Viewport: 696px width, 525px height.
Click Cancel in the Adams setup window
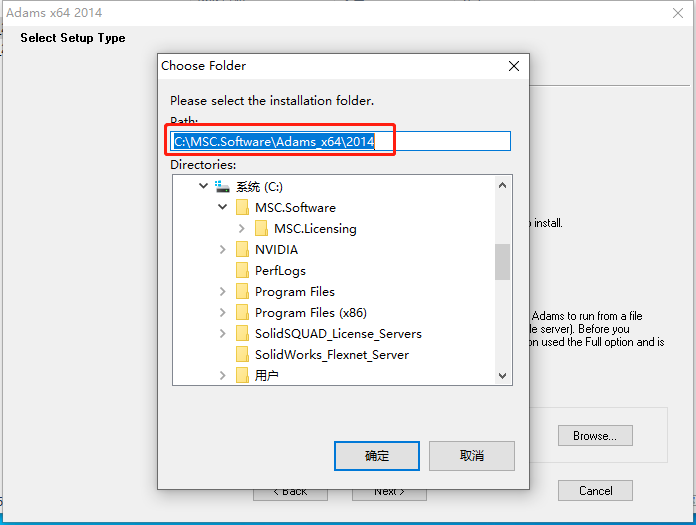(595, 490)
